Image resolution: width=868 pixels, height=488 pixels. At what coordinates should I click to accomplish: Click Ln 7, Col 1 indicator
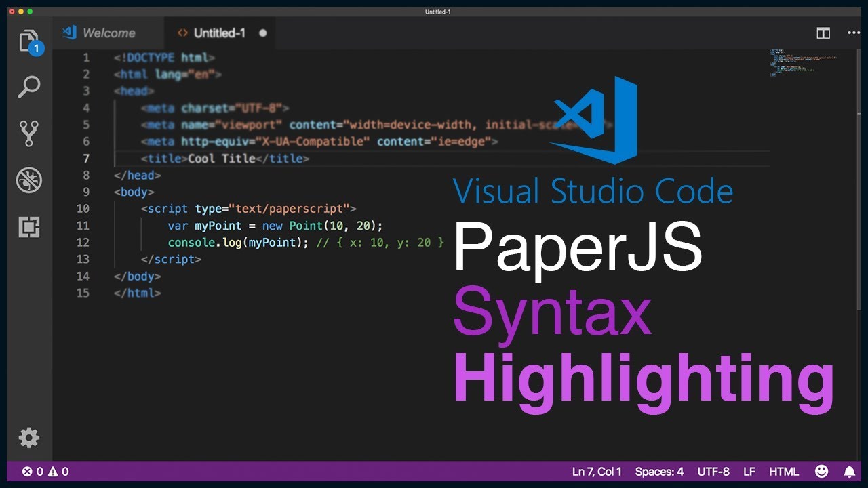597,472
